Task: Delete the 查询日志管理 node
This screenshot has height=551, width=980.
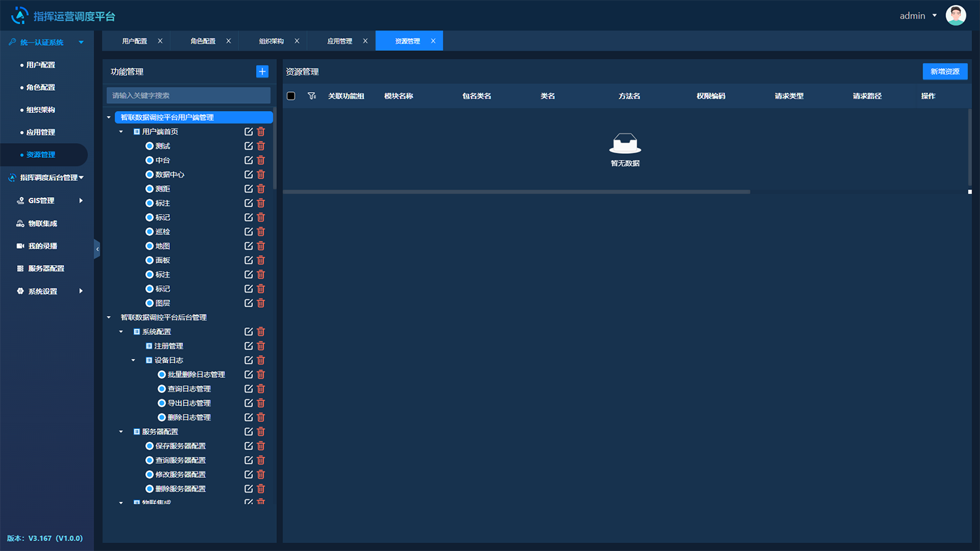Action: click(261, 389)
